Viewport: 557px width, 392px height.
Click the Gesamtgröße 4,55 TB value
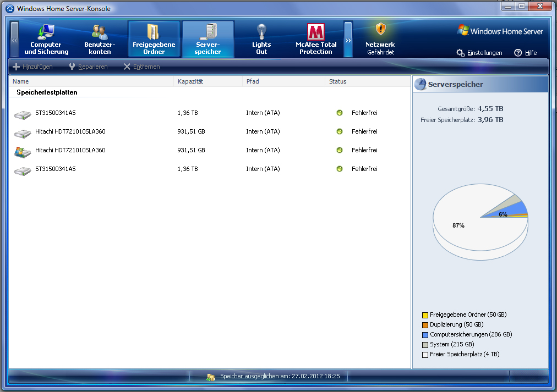pyautogui.click(x=490, y=108)
